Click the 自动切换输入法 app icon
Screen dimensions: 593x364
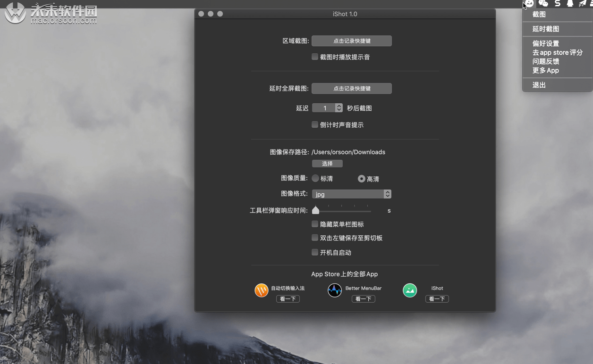(261, 290)
